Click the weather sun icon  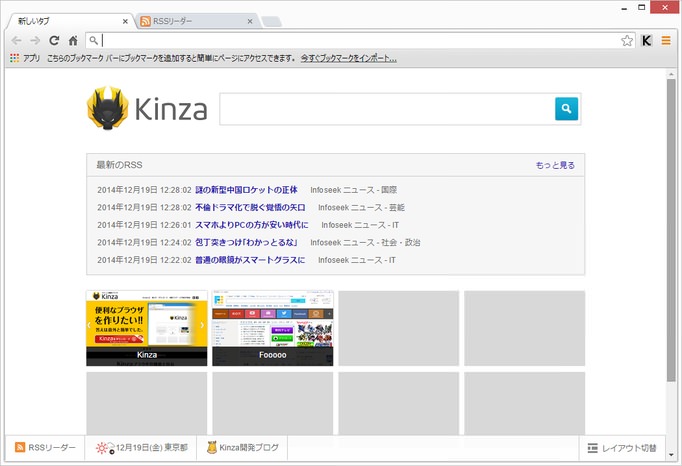pos(105,447)
